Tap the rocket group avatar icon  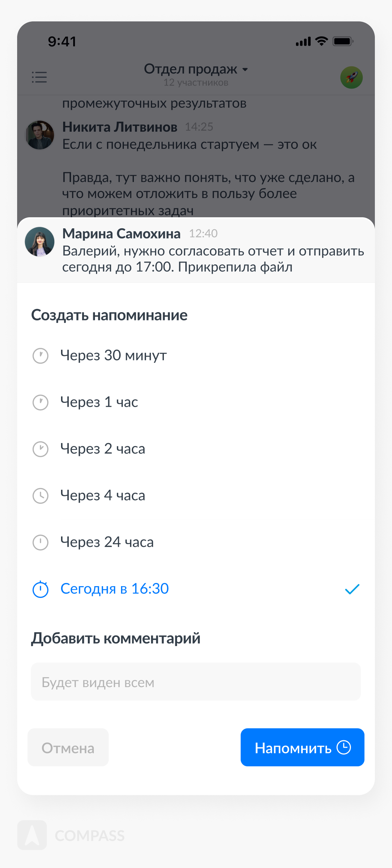point(351,77)
